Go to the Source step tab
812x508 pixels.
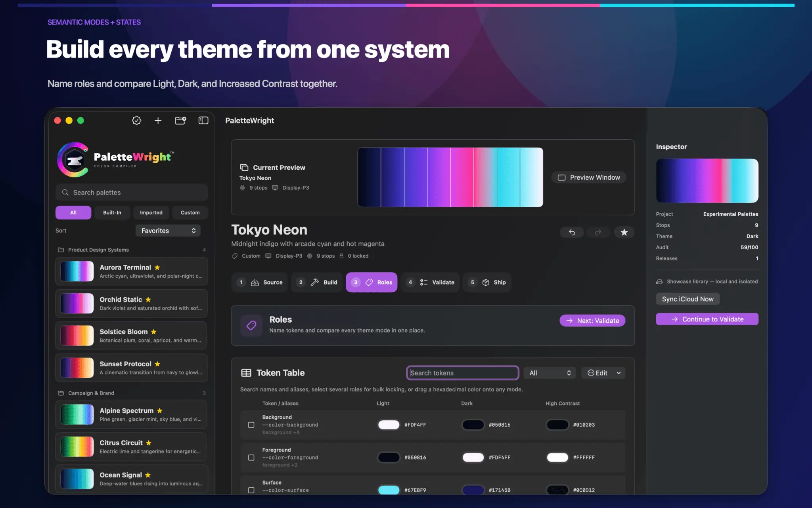[x=260, y=282]
